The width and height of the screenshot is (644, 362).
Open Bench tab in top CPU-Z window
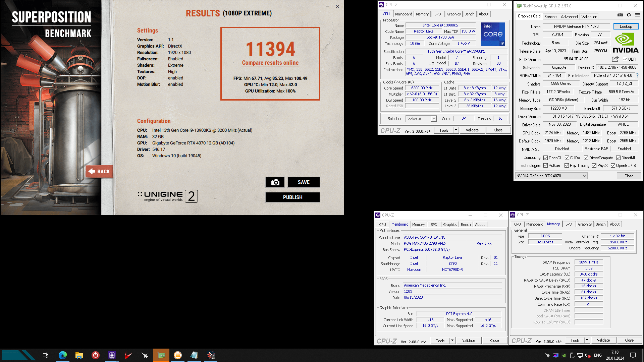pos(469,14)
